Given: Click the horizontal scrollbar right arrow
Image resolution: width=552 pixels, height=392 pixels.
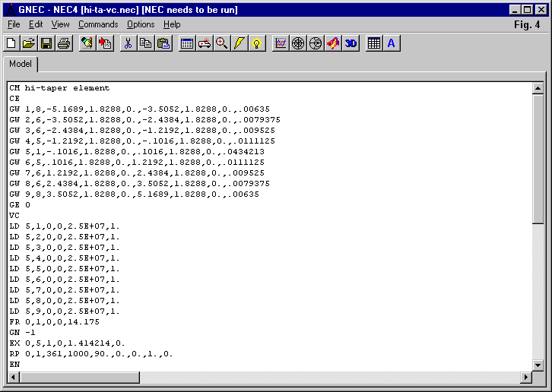Looking at the screenshot, I should point(526,378).
